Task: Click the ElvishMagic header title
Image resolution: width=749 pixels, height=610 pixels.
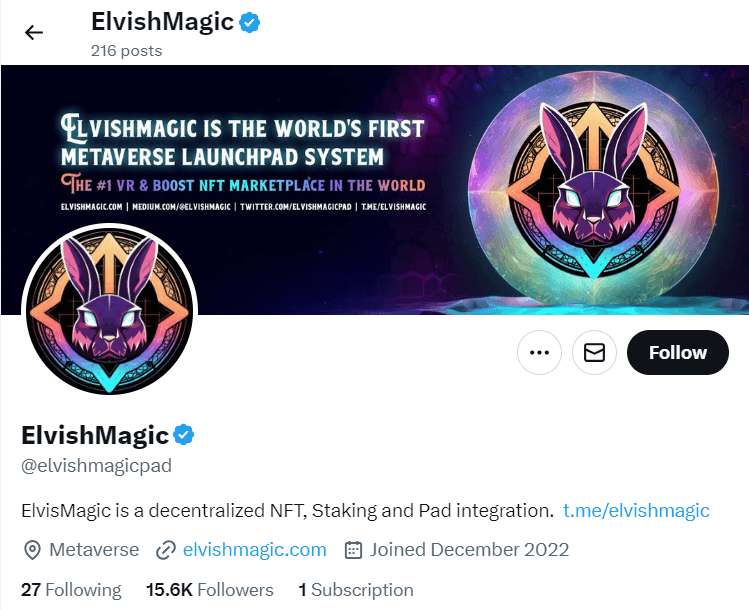Action: (x=161, y=22)
